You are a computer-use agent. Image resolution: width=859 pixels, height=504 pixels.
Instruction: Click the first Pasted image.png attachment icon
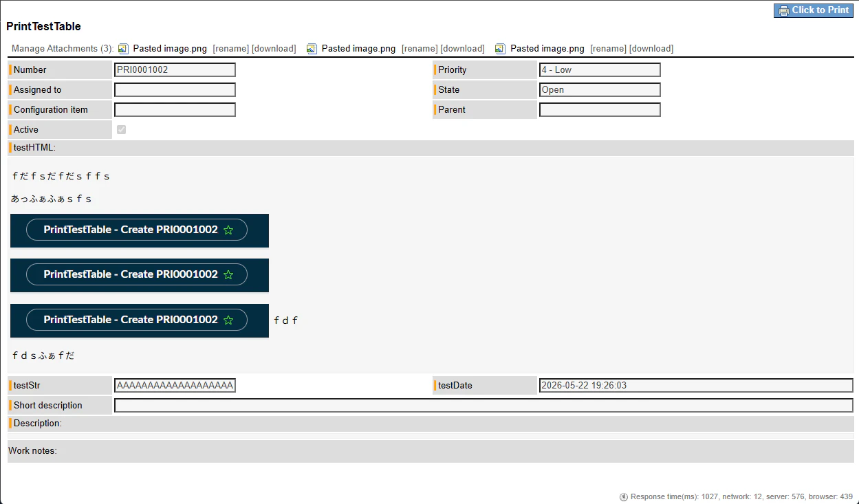click(123, 49)
